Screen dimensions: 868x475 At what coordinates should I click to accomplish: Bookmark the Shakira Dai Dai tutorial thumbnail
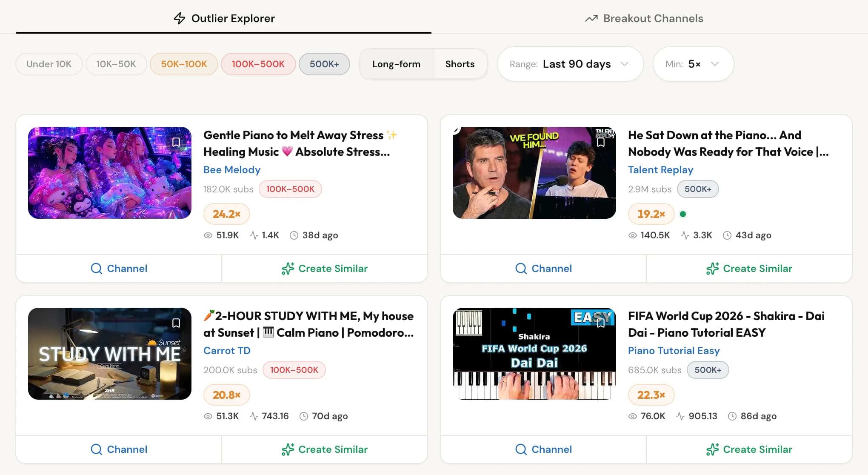coord(601,323)
